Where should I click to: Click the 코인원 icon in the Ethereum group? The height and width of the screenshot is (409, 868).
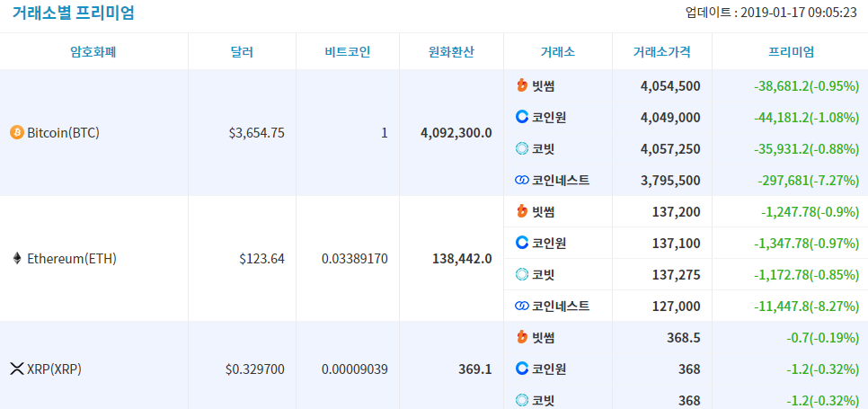point(521,243)
